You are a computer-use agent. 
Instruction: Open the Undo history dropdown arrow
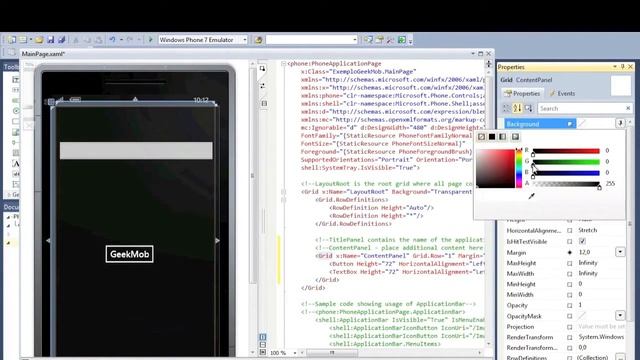[x=121, y=40]
